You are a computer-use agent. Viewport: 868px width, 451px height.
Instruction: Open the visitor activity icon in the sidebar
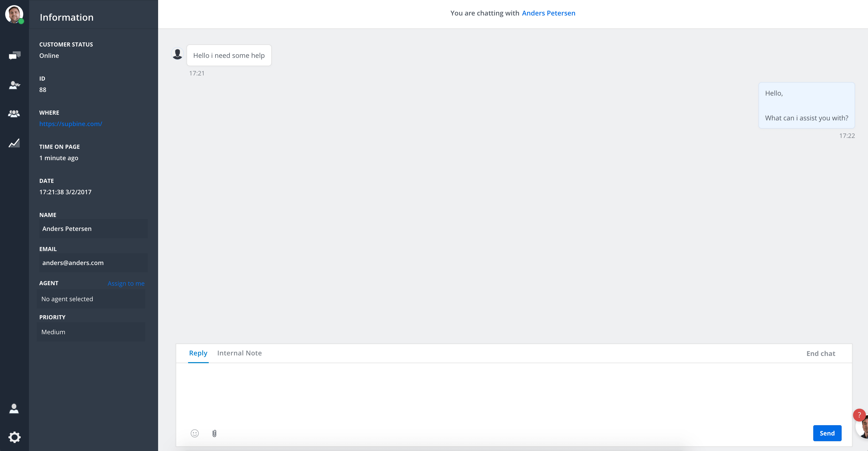(x=14, y=85)
